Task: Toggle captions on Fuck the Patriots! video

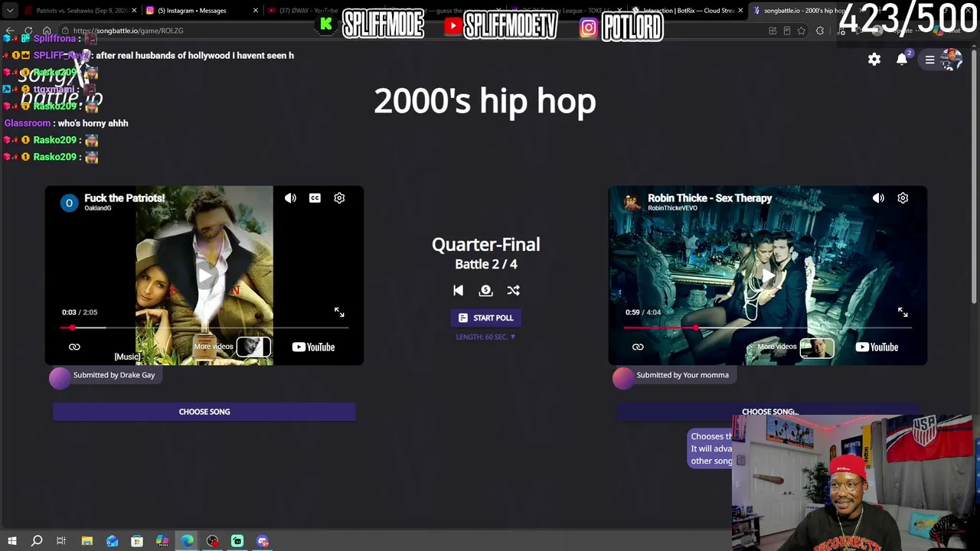Action: point(315,198)
